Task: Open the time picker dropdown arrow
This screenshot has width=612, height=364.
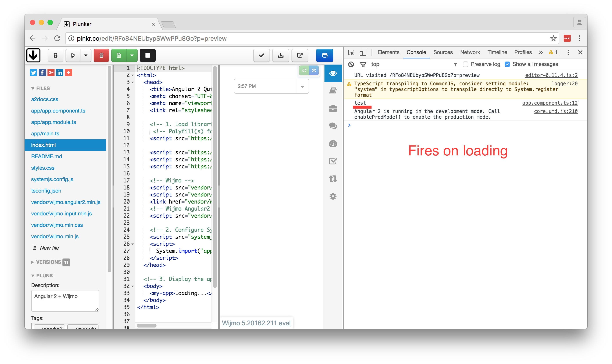Action: tap(302, 86)
